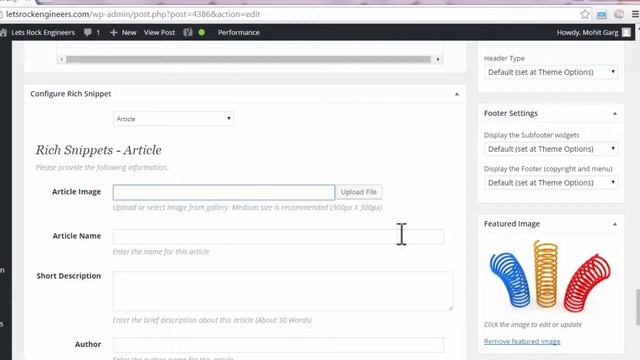Collapse the Featured Image panel
Image resolution: width=640 pixels, height=360 pixels.
click(x=615, y=224)
